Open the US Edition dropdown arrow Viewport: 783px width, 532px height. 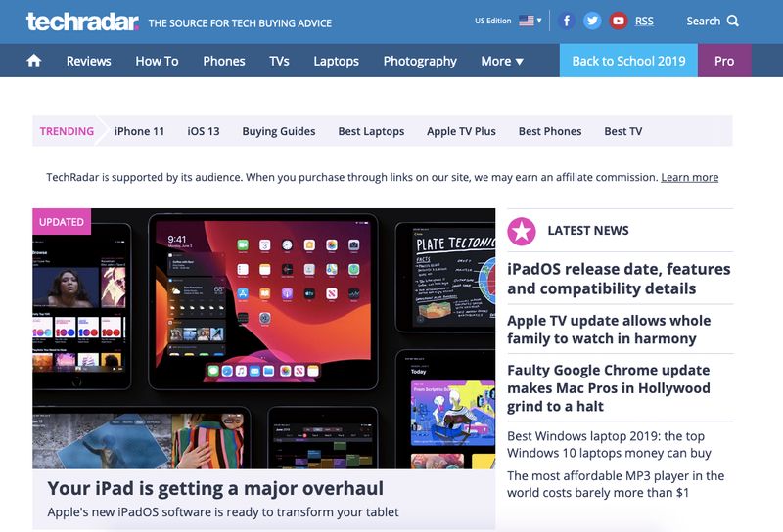539,21
